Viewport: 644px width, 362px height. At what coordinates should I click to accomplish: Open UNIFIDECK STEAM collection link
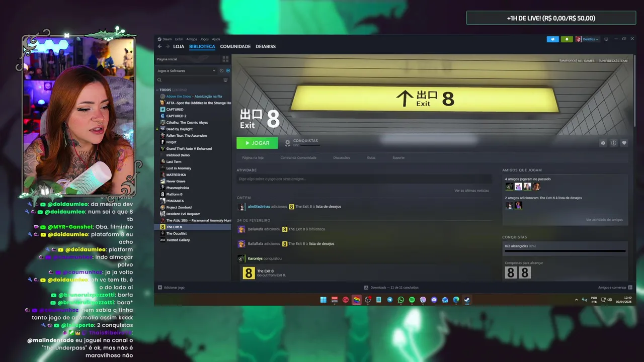pyautogui.click(x=613, y=61)
